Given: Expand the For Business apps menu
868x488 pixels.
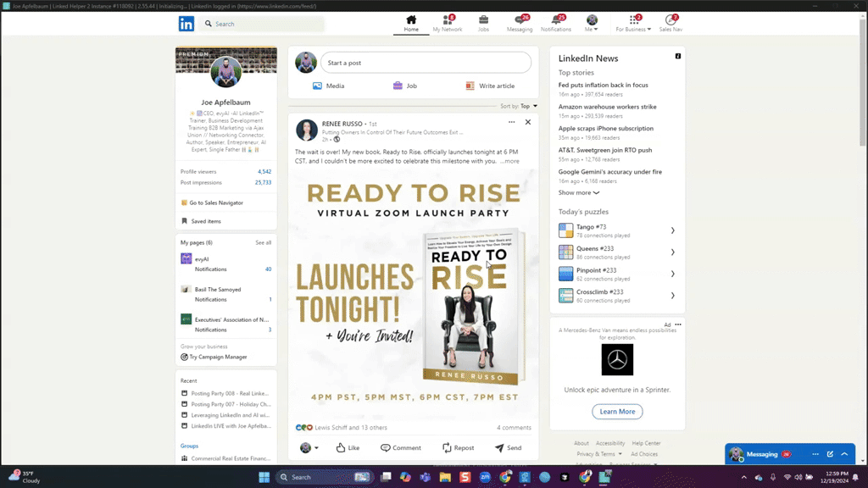Looking at the screenshot, I should tap(633, 23).
